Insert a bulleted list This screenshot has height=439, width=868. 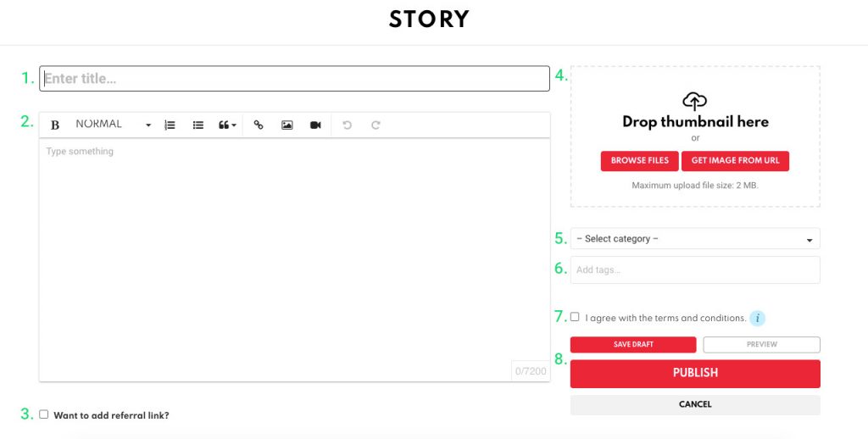pyautogui.click(x=198, y=125)
